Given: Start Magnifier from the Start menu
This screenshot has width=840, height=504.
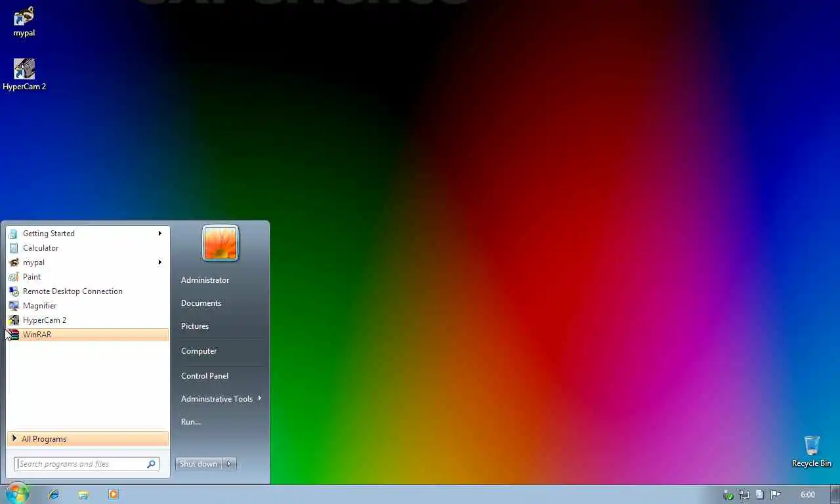Looking at the screenshot, I should [88, 306].
